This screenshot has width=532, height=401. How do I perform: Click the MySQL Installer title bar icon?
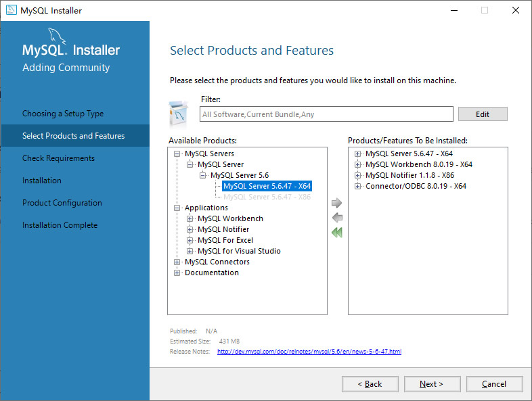[x=12, y=10]
